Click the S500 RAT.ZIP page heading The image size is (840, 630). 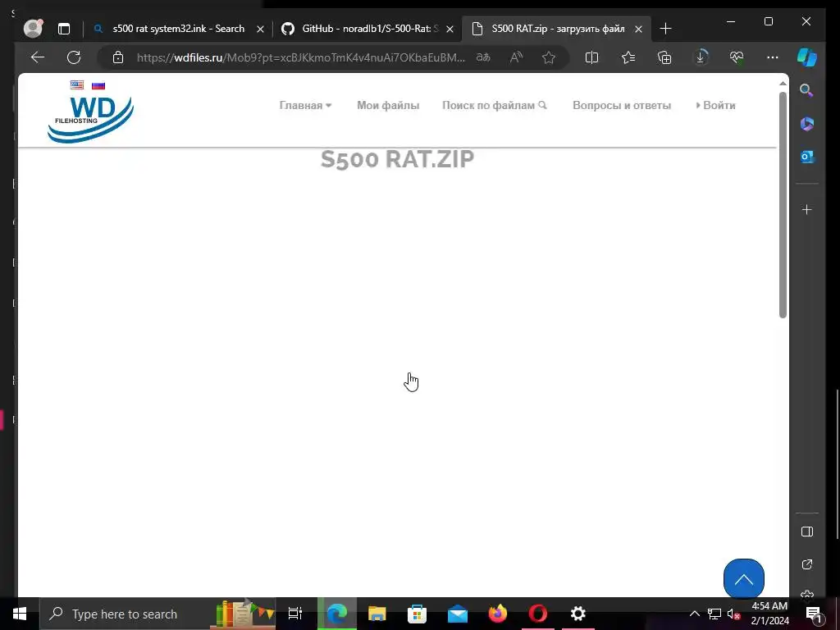(397, 159)
